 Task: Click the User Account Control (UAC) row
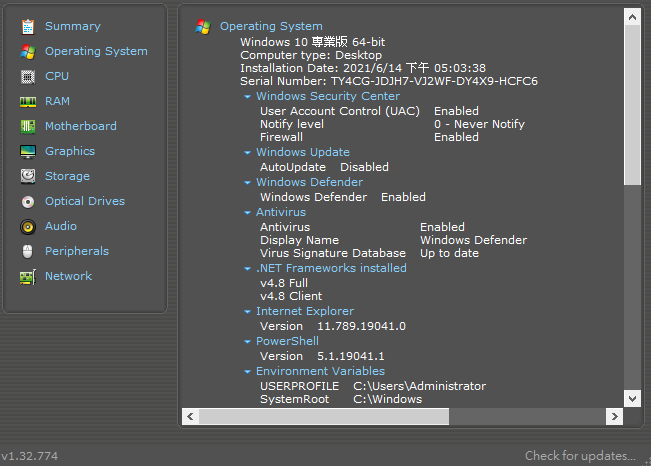[x=370, y=111]
